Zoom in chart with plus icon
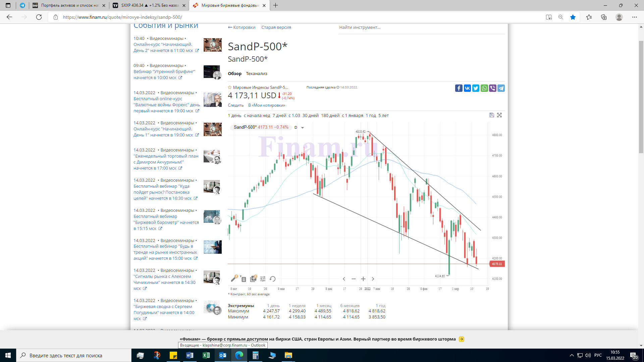This screenshot has height=362, width=644. [363, 279]
